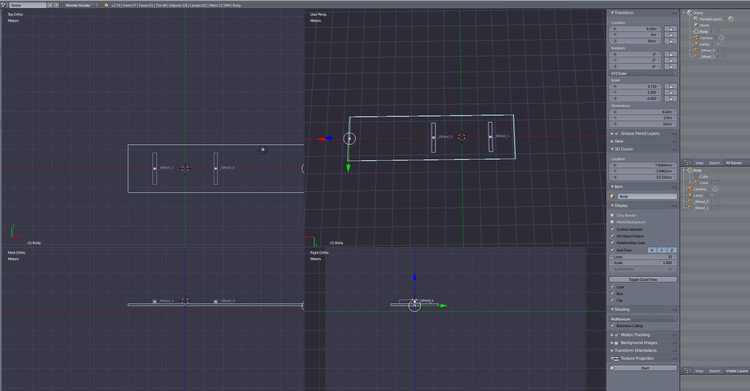Toggle World Background option
Image resolution: width=750 pixels, height=391 pixels.
click(612, 222)
